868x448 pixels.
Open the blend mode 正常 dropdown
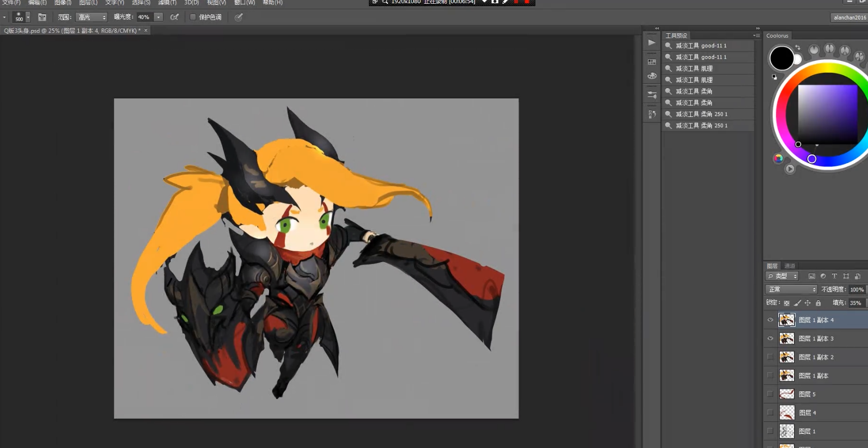click(791, 289)
